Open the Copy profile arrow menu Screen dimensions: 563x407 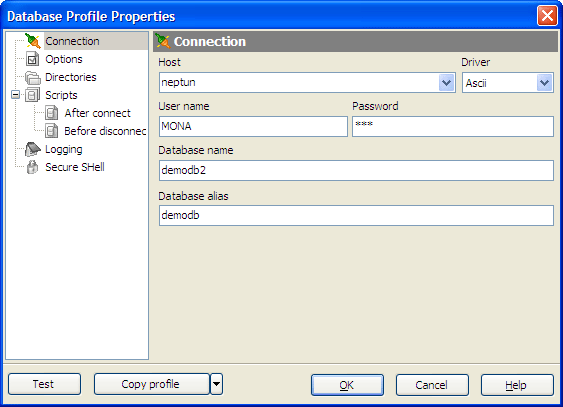[217, 384]
